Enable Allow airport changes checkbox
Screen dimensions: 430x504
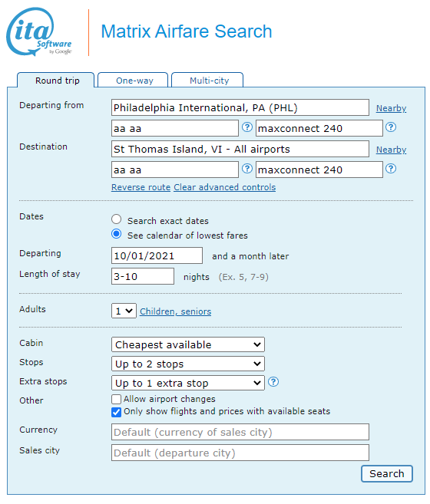[116, 399]
